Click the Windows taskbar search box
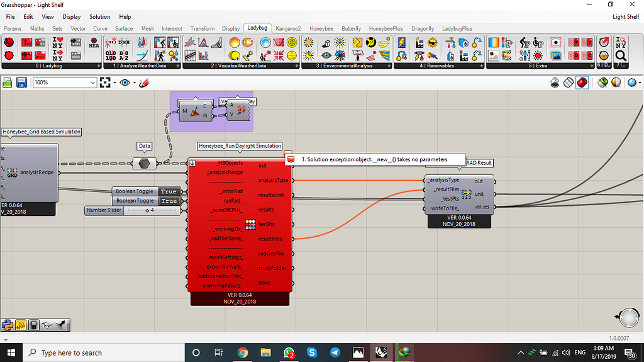 tap(94, 353)
